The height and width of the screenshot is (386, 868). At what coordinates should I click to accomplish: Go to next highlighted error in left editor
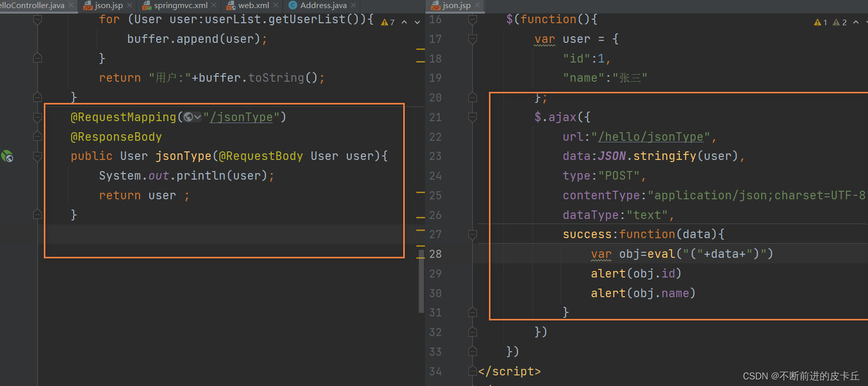click(x=417, y=22)
